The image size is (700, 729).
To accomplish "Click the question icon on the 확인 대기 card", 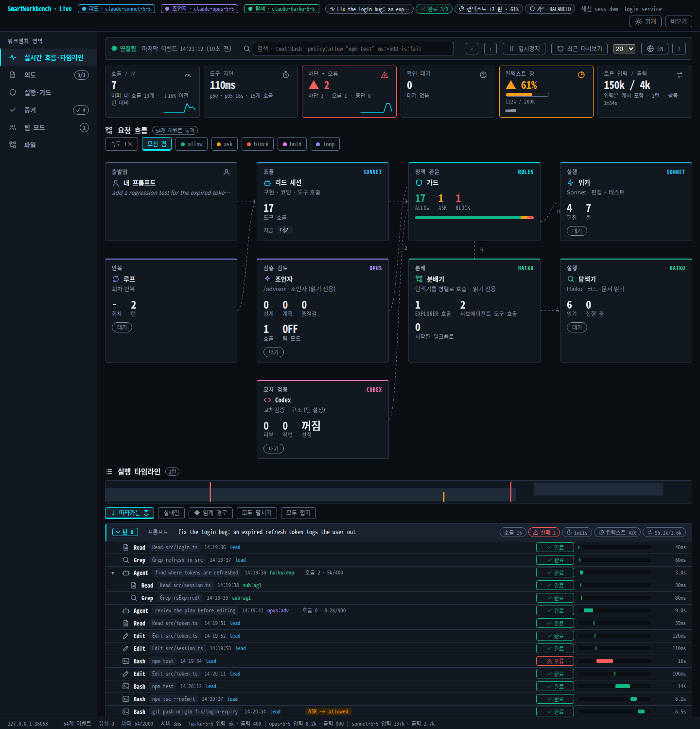I will click(x=483, y=75).
